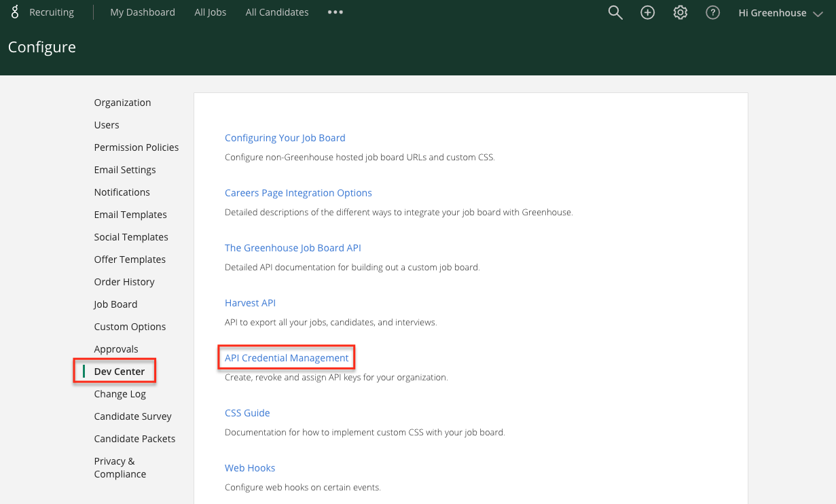Select Users in the sidebar
The image size is (836, 504).
(x=107, y=125)
